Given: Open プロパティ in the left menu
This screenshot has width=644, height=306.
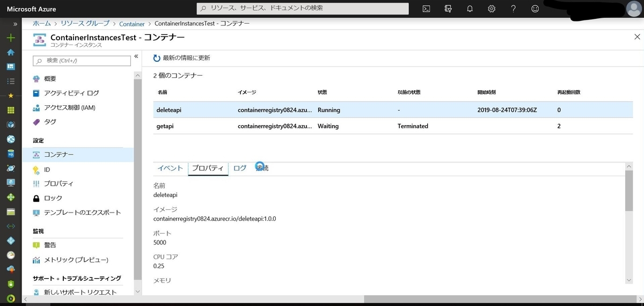Looking at the screenshot, I should pyautogui.click(x=78, y=184).
